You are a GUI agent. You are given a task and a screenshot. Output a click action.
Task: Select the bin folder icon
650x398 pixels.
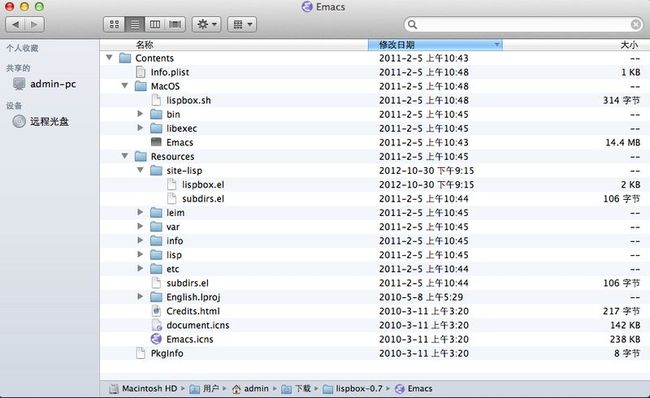(x=156, y=114)
